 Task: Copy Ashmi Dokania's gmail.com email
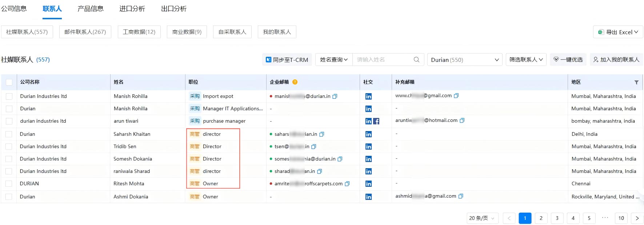(x=461, y=196)
